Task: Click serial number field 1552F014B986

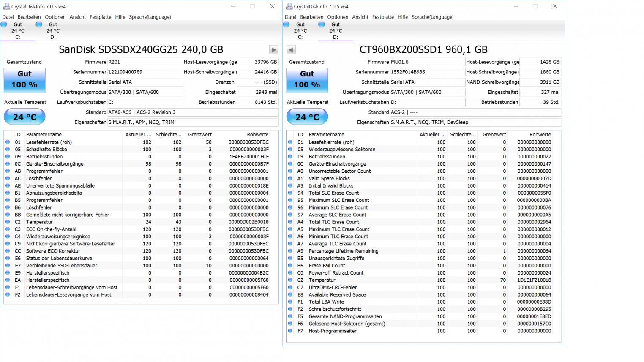Action: point(427,72)
